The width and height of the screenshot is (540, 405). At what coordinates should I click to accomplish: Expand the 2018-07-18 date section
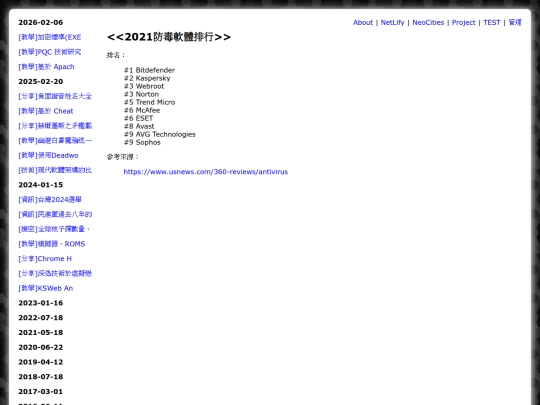pos(41,376)
